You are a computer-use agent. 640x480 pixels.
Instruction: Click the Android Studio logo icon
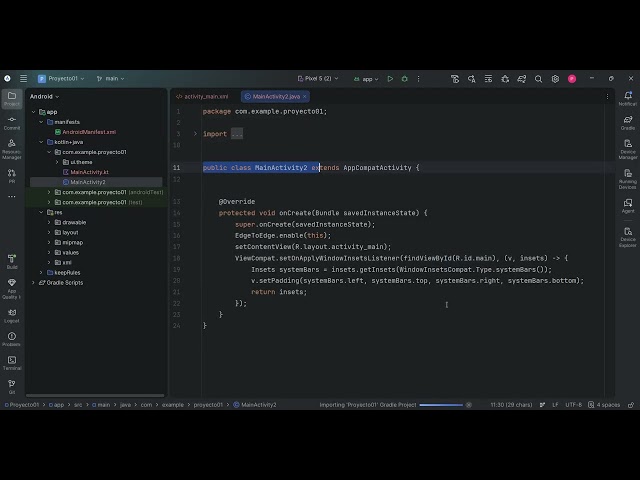click(x=7, y=78)
